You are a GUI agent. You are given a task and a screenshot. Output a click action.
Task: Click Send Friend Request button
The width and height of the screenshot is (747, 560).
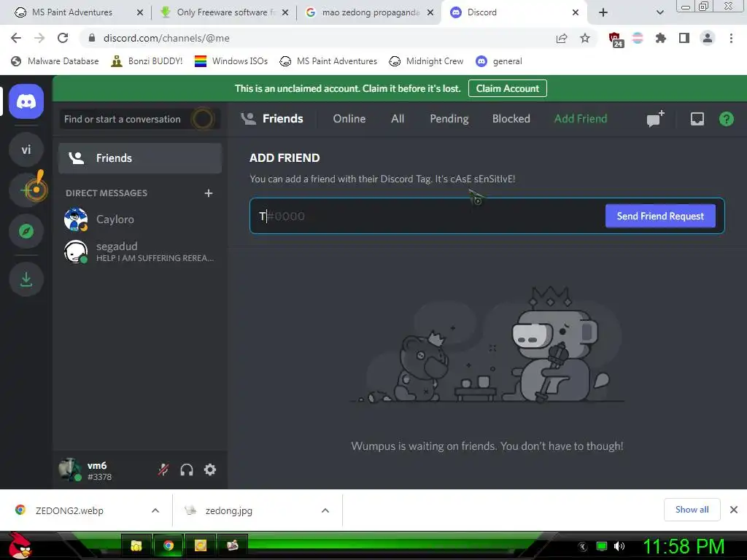[660, 216]
